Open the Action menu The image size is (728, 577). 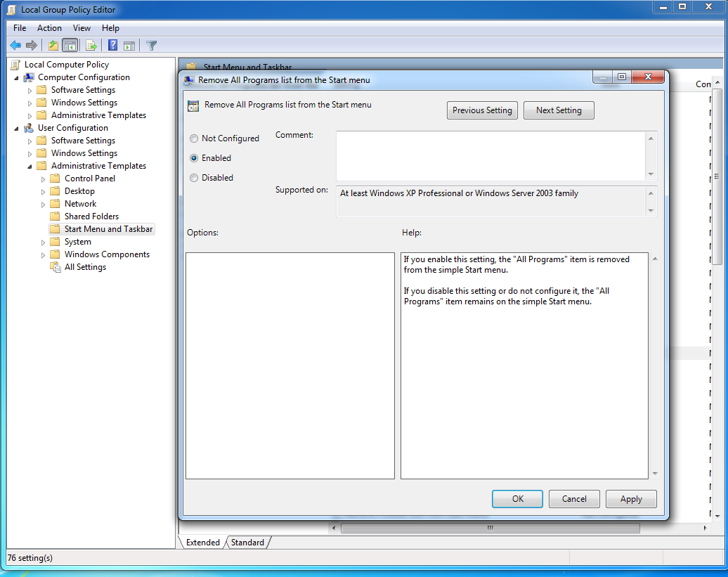point(49,28)
